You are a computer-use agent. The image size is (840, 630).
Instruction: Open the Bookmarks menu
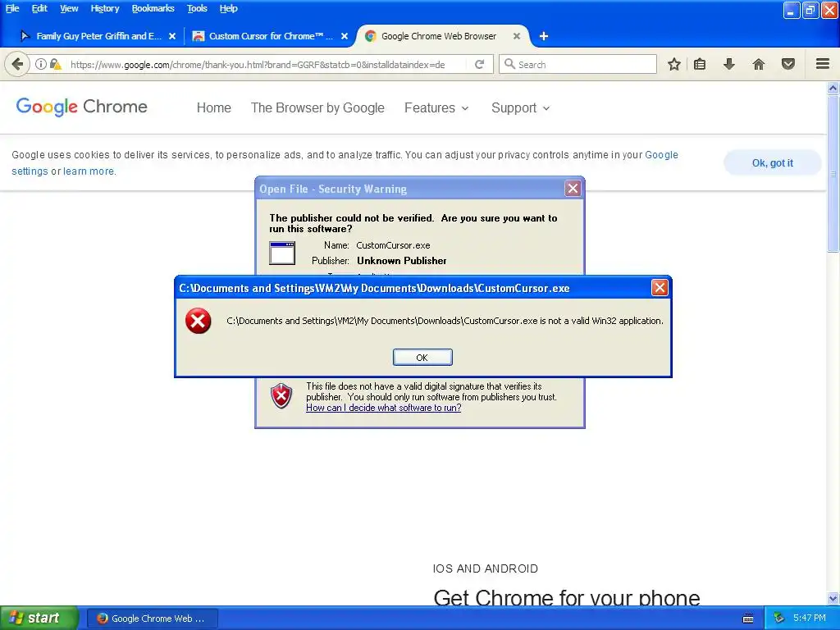pyautogui.click(x=153, y=8)
